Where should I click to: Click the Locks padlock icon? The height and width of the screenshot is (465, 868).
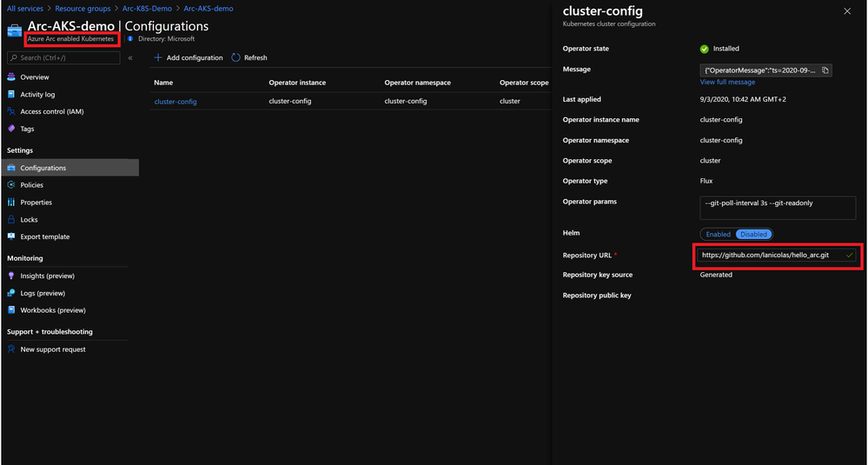(x=11, y=219)
